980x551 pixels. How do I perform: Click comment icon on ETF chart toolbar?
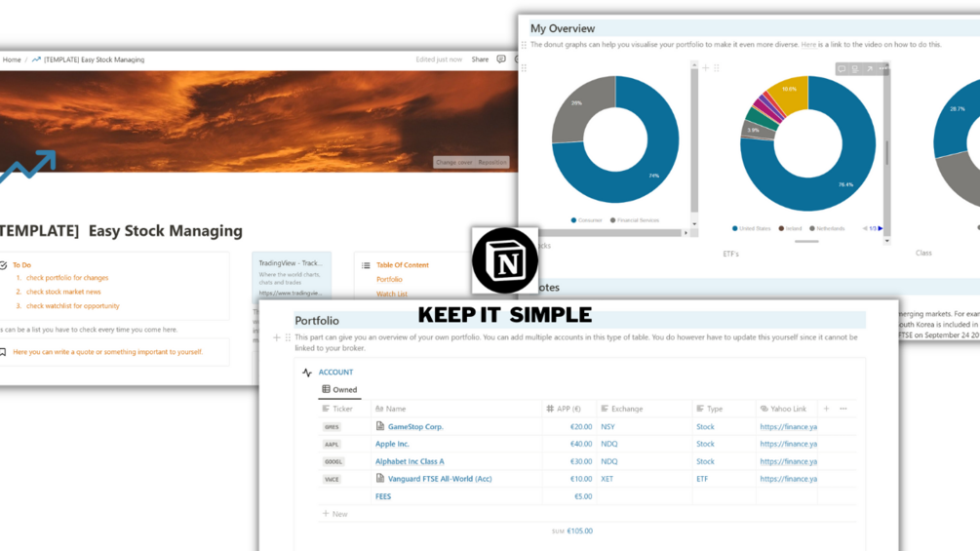pos(842,68)
